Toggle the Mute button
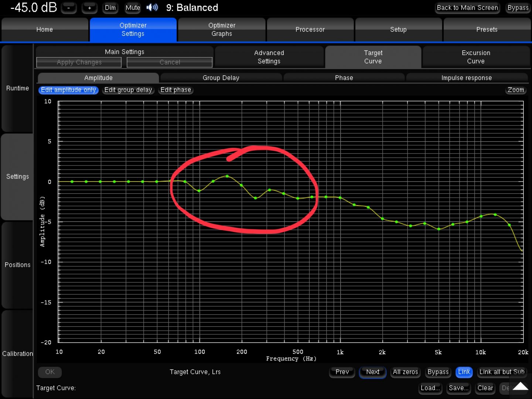This screenshot has height=399, width=532. point(133,8)
